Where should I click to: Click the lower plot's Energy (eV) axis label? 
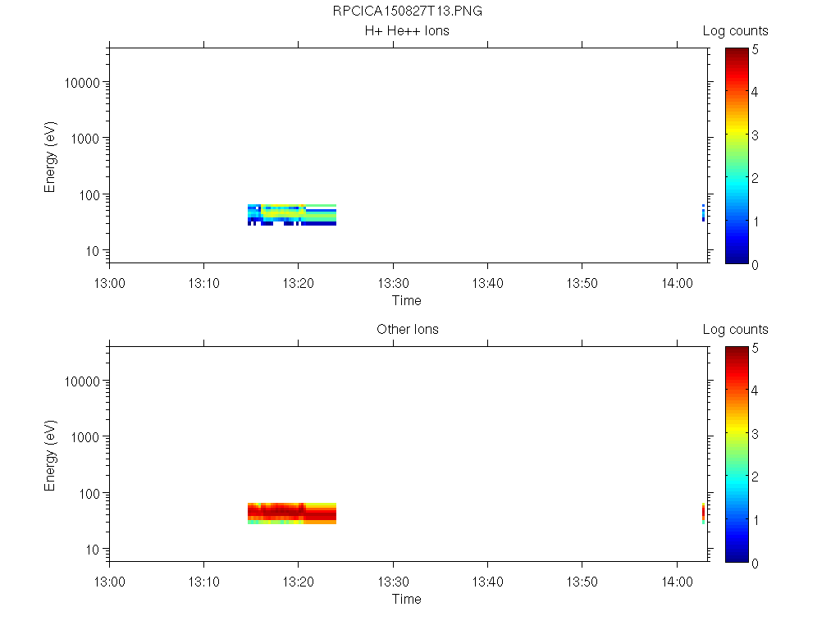pos(50,455)
